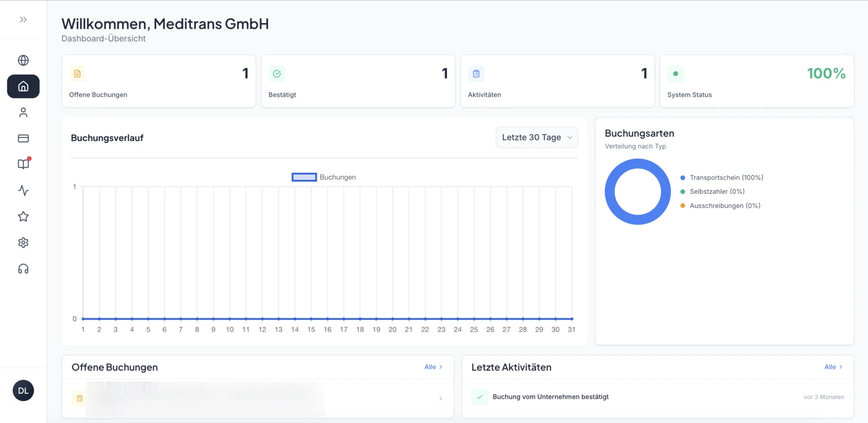Go to the home dashboard icon
The height and width of the screenshot is (423, 868).
point(23,86)
